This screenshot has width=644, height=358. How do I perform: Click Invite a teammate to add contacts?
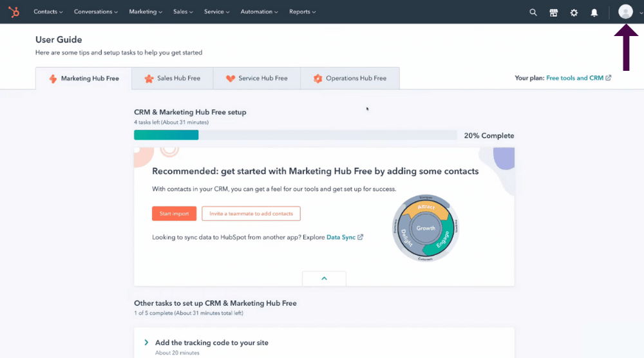click(x=251, y=214)
